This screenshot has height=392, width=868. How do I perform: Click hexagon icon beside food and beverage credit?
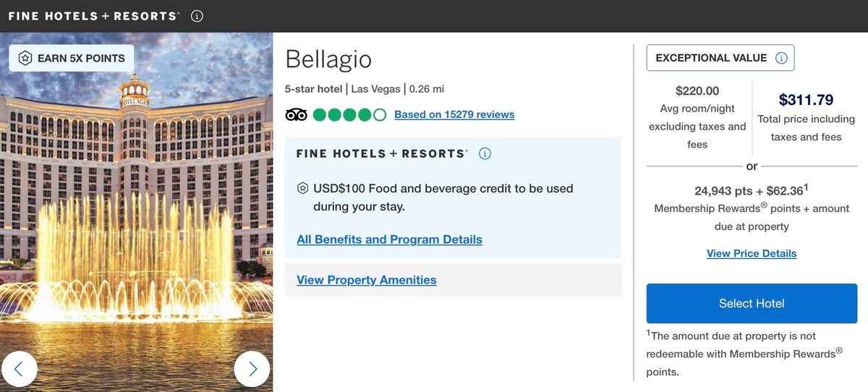click(x=303, y=189)
